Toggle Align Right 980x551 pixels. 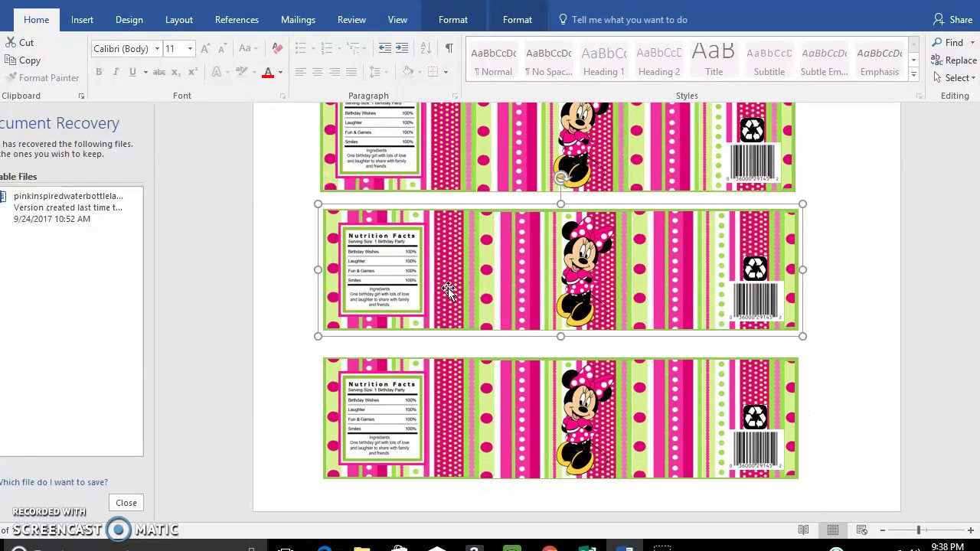click(335, 72)
